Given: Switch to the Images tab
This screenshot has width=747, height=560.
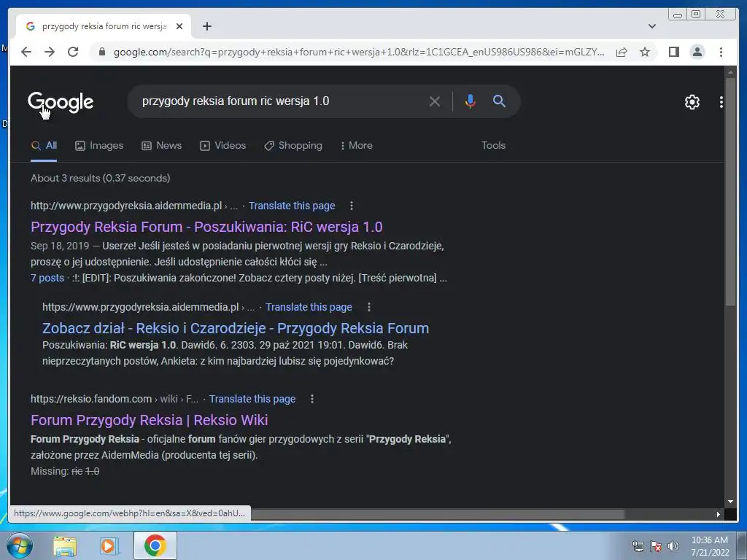Looking at the screenshot, I should pos(99,146).
